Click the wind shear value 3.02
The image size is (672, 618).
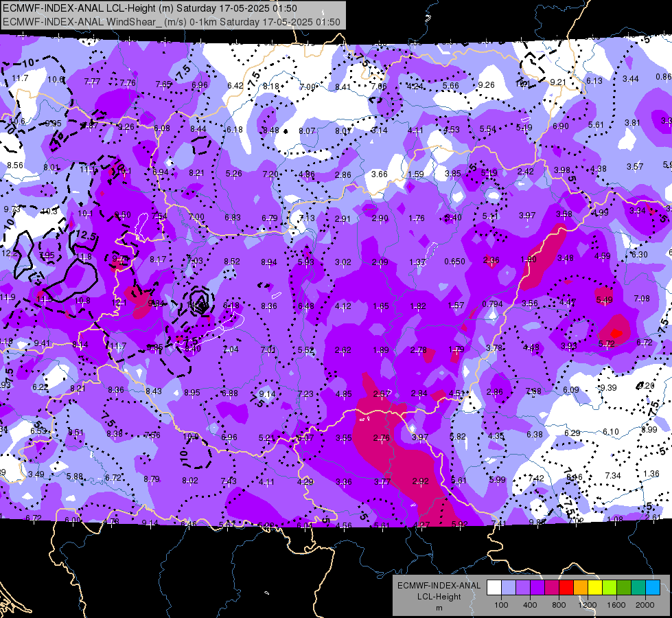(343, 262)
